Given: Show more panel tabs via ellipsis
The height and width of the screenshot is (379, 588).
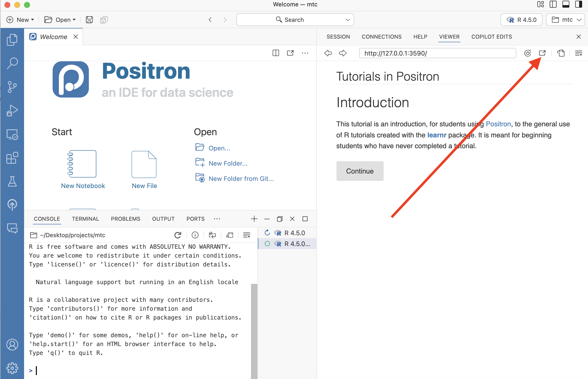Looking at the screenshot, I should click(x=217, y=219).
